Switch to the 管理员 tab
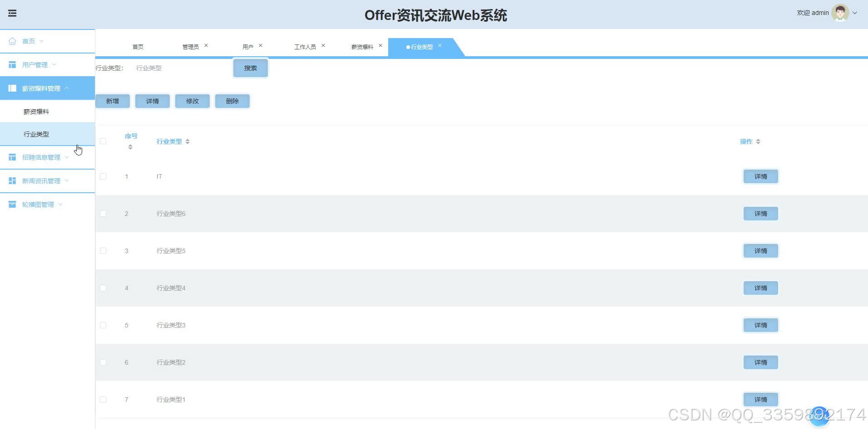 [x=191, y=46]
